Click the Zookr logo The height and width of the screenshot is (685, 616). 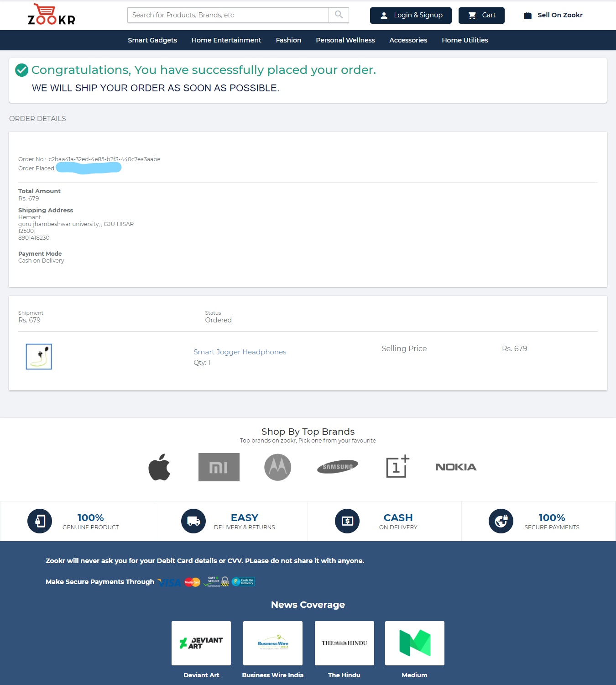pyautogui.click(x=51, y=15)
